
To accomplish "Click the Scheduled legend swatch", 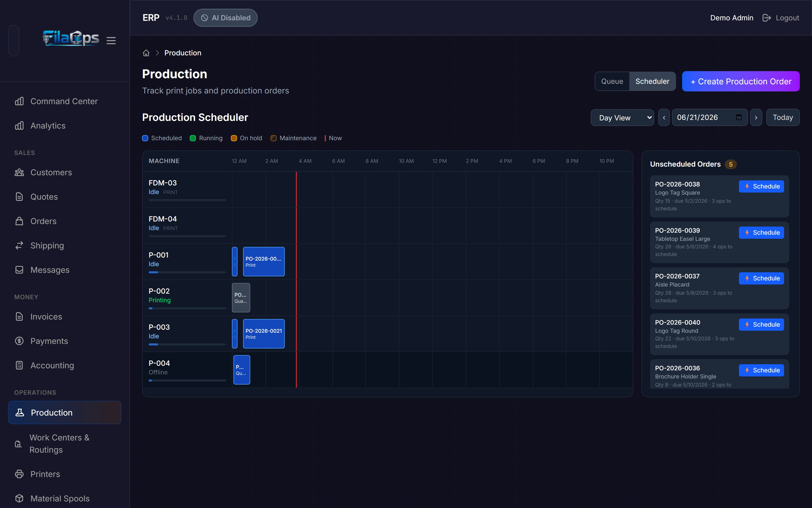I will pos(145,138).
